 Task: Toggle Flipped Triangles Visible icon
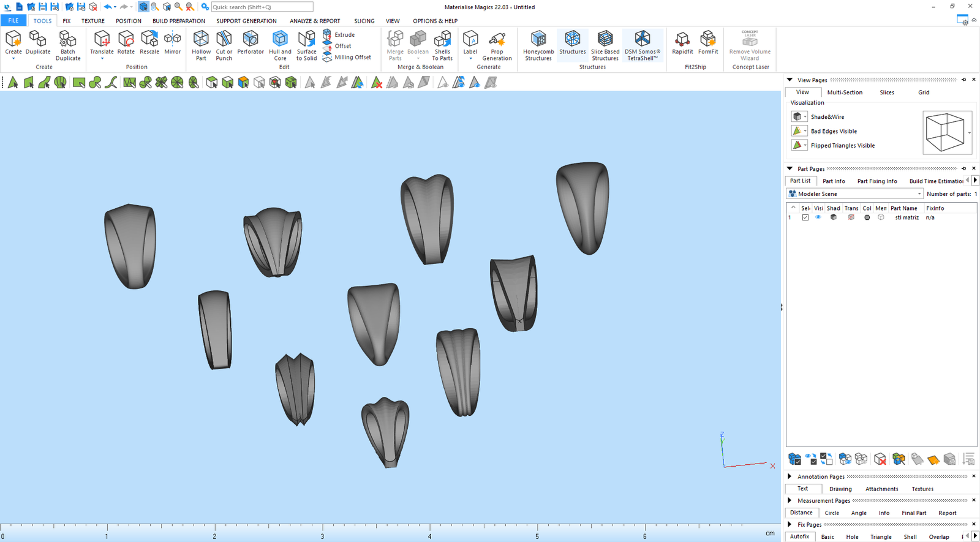coord(797,145)
